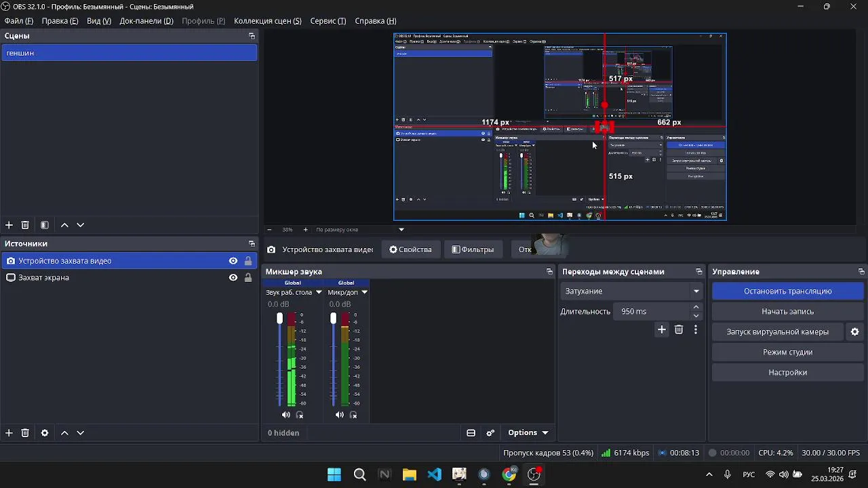Undock the Микшер звука panel
The height and width of the screenshot is (488, 868).
pos(549,272)
